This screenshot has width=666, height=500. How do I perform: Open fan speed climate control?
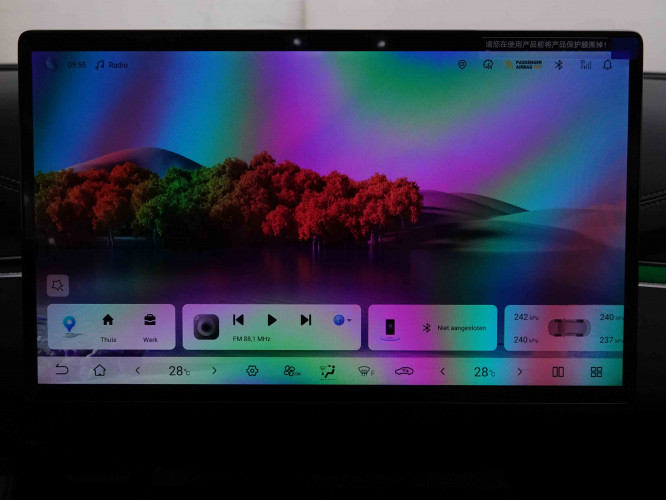click(x=289, y=371)
